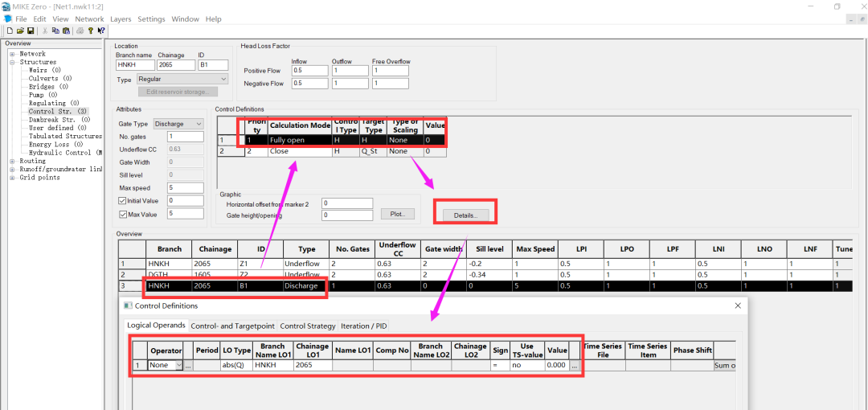The height and width of the screenshot is (410, 868).
Task: Paste from clipboard using the toolbar icon
Action: point(66,31)
